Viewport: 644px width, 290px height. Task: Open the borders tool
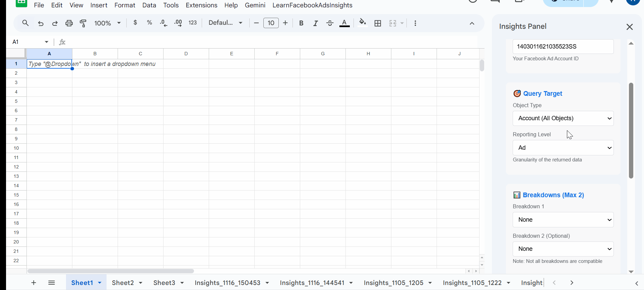pyautogui.click(x=378, y=23)
